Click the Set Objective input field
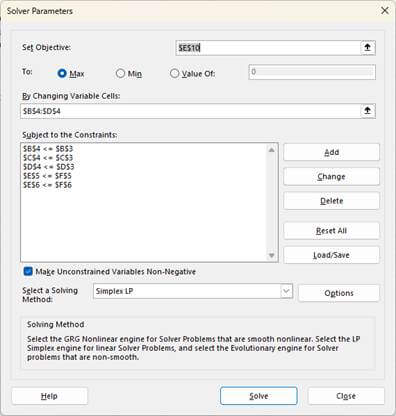396x416 pixels. coord(268,48)
